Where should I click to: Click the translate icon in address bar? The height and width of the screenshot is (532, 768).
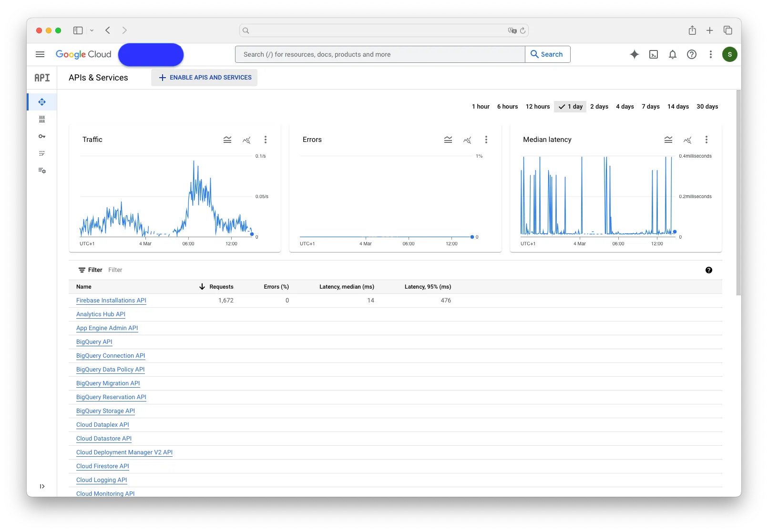[x=512, y=30]
